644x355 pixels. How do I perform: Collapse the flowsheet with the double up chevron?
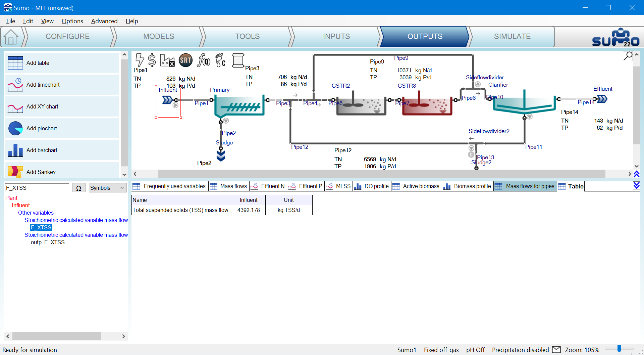coord(636,174)
